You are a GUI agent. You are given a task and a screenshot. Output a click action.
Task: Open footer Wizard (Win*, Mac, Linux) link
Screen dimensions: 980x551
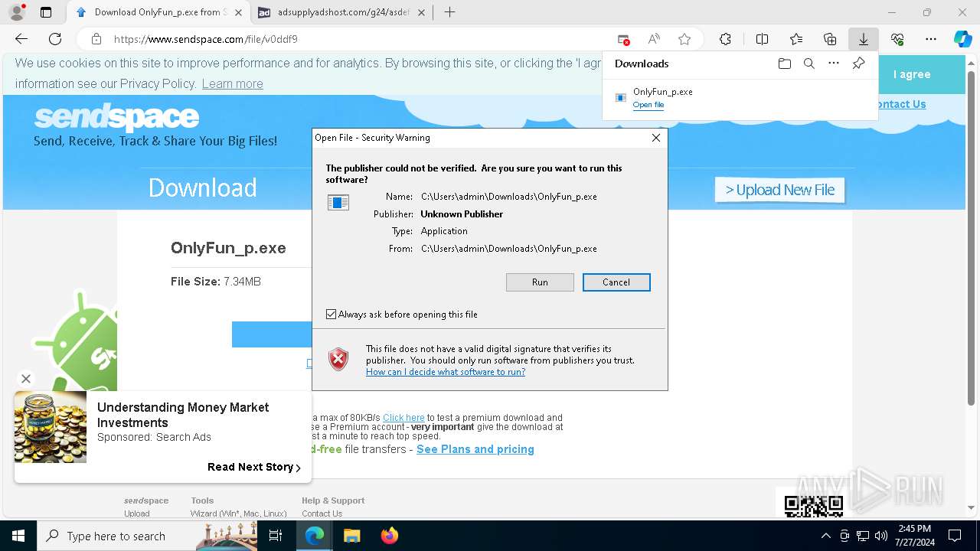coord(238,514)
